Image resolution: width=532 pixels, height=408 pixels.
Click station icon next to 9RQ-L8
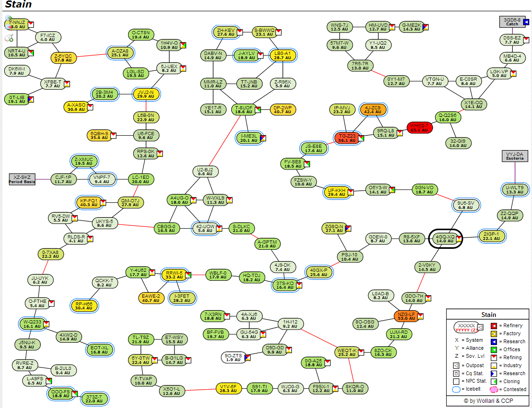tap(400, 133)
